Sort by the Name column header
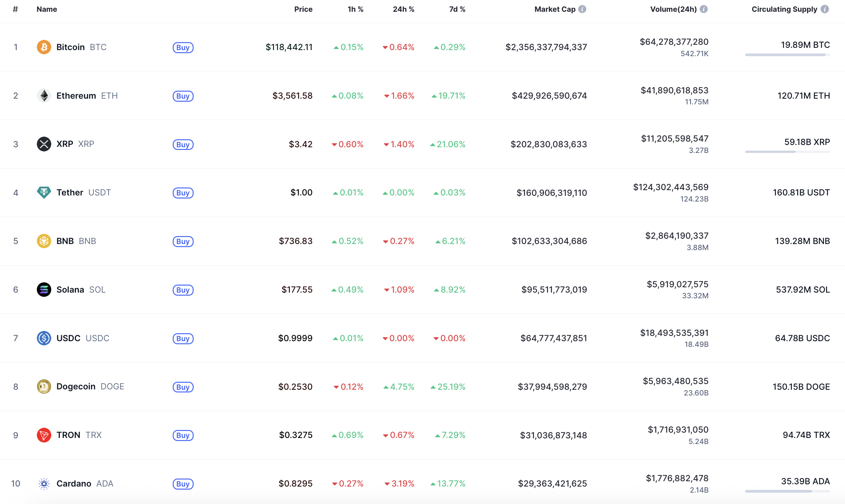The height and width of the screenshot is (504, 845). pos(47,9)
